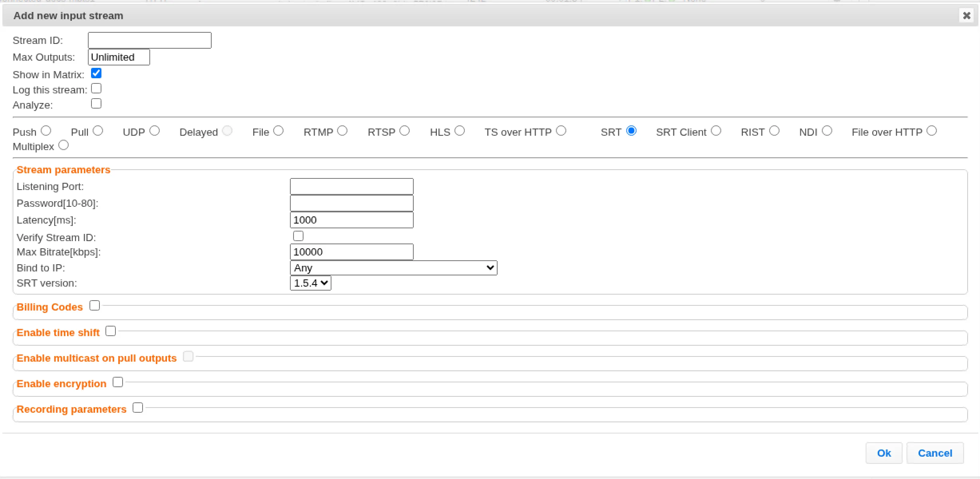Check the Enable encryption checkbox
The image size is (980, 479).
pos(118,382)
